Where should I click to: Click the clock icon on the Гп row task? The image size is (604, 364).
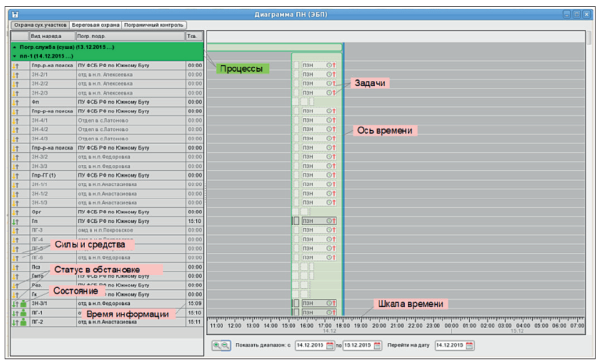pos(329,221)
